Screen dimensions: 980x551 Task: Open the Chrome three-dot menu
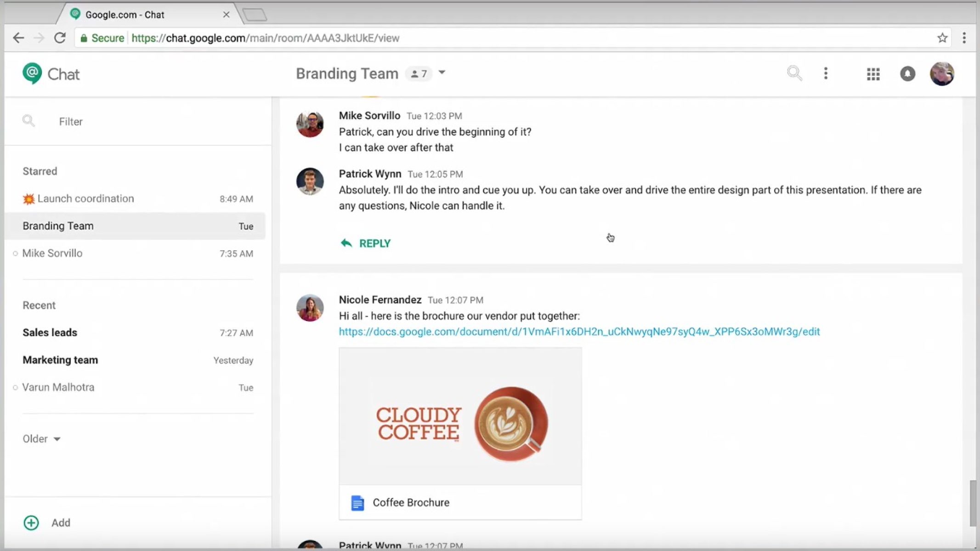pos(964,38)
